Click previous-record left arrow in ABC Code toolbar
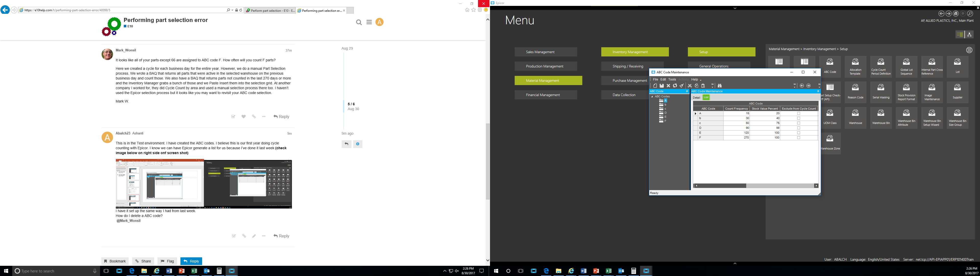This screenshot has height=276, width=980. pos(802,86)
